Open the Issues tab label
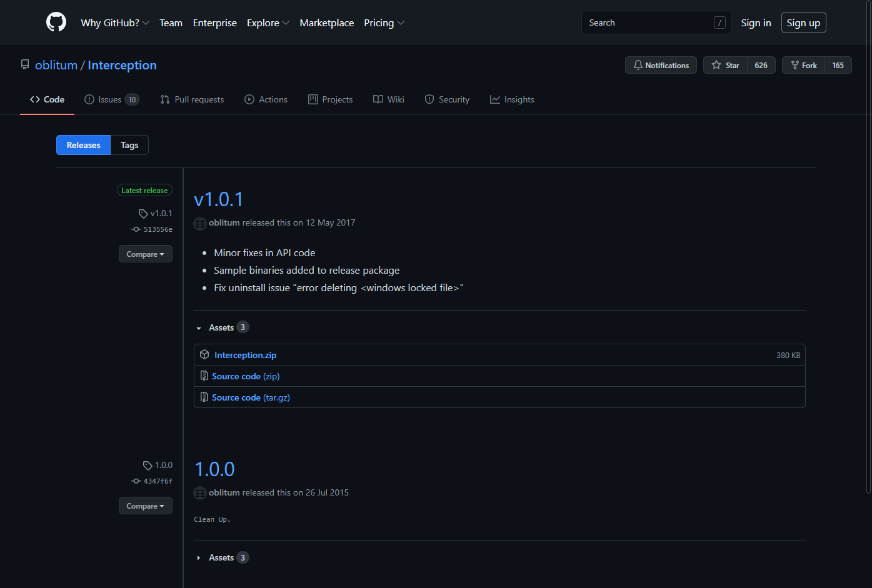This screenshot has width=872, height=588. point(110,99)
